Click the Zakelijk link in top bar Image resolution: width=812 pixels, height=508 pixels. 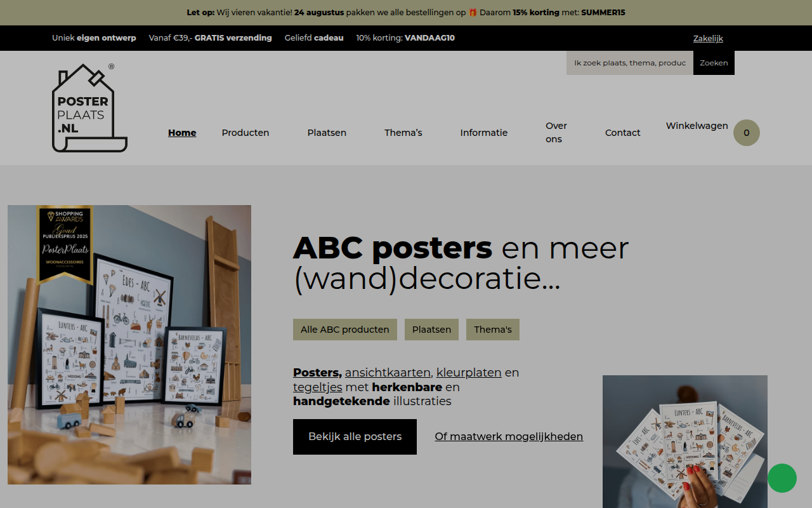click(708, 38)
